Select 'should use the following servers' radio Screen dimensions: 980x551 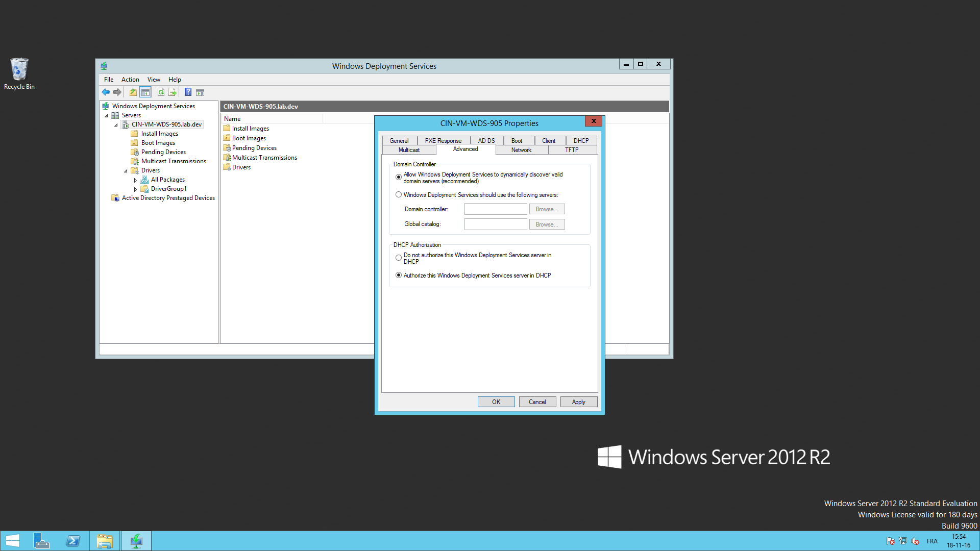[x=399, y=194]
